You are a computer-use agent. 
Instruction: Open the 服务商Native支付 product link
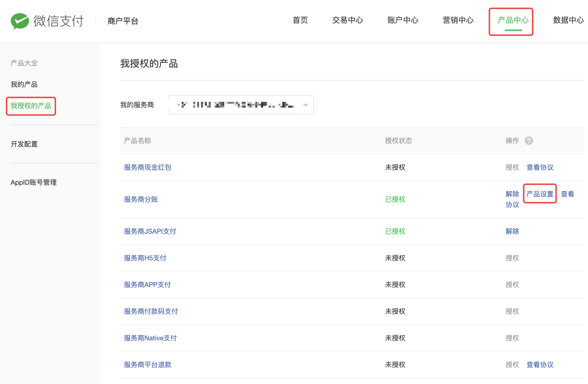(150, 338)
